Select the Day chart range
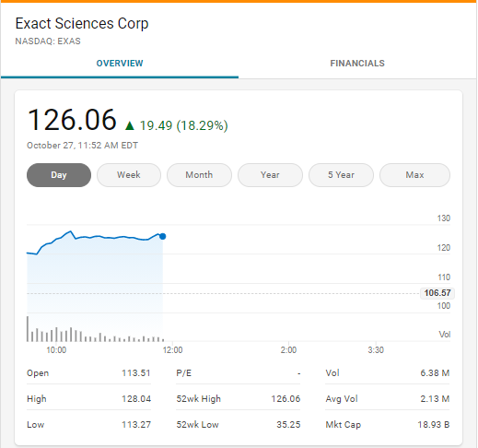Screen dimensions: 478x448 tap(59, 175)
